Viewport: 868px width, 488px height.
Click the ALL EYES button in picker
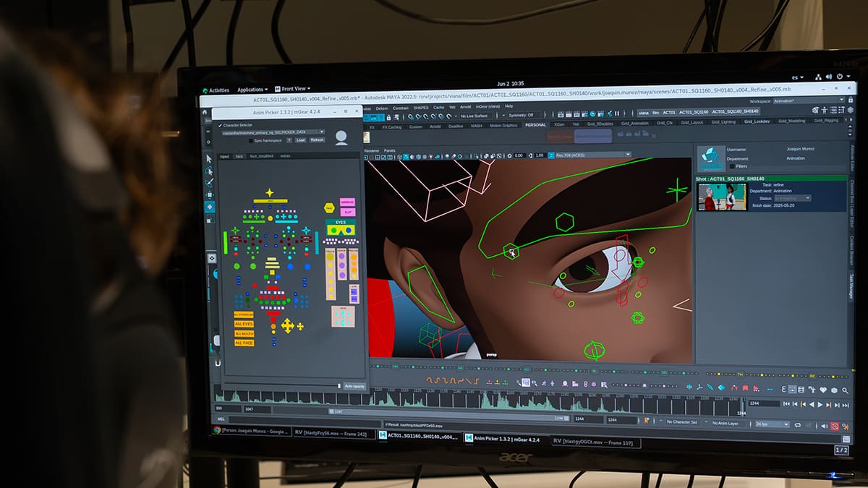click(244, 324)
